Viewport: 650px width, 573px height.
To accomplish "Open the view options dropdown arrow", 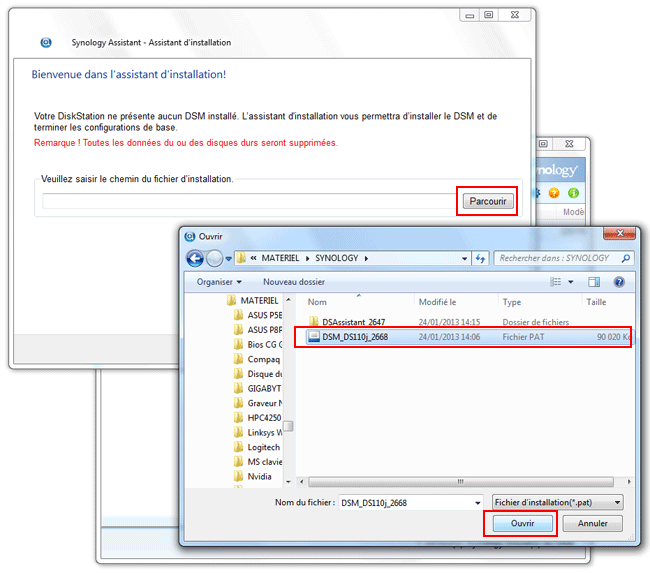I will pyautogui.click(x=571, y=282).
